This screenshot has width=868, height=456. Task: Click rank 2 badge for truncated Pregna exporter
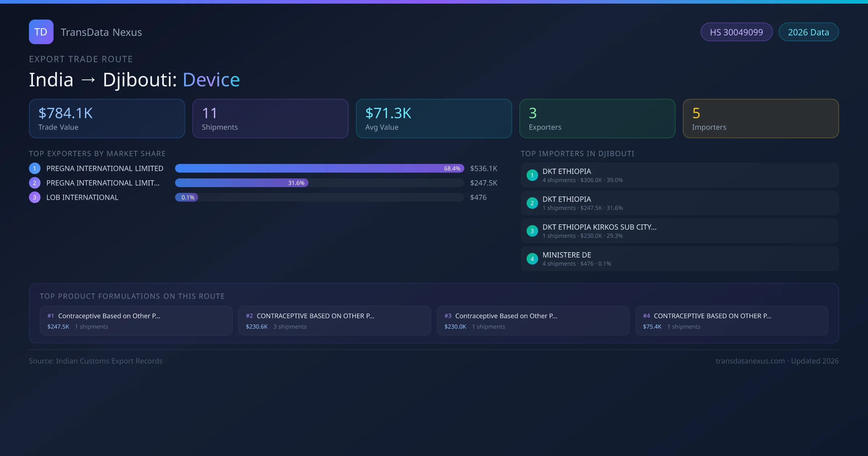(x=35, y=183)
